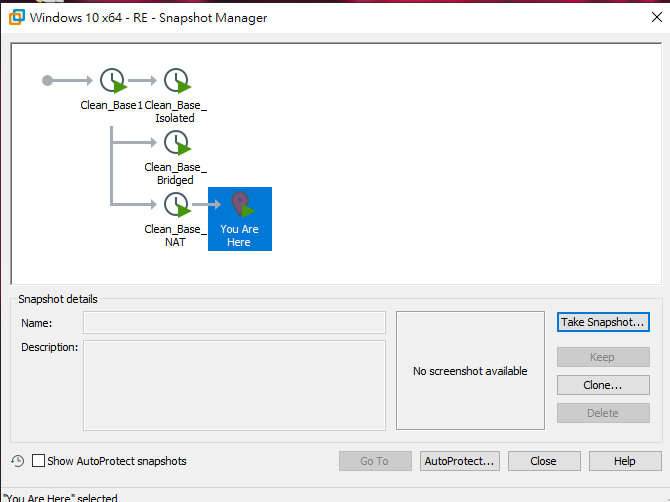Viewport: 670px width, 502px height.
Task: Click the VMware icon in title bar
Action: coord(14,18)
